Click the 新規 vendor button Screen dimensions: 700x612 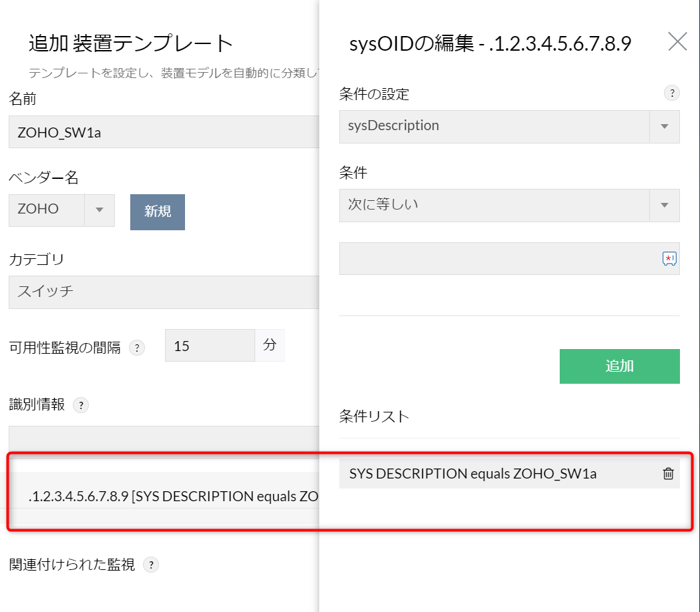[x=158, y=212]
